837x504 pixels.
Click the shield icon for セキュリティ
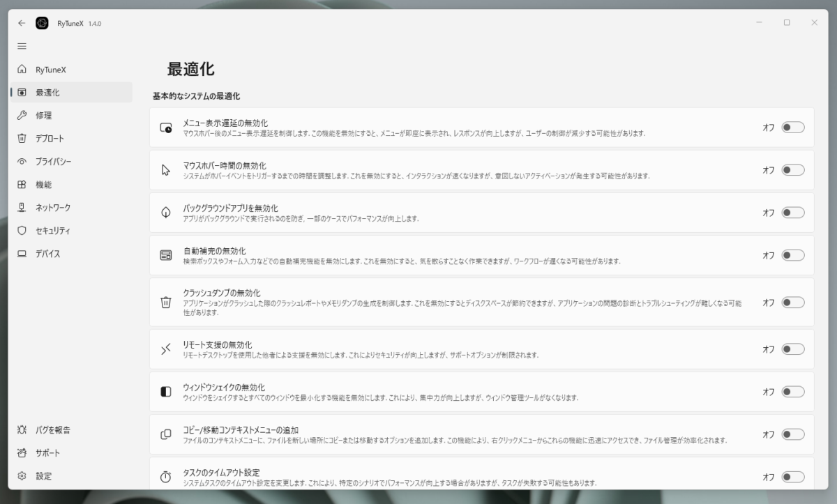coord(22,231)
